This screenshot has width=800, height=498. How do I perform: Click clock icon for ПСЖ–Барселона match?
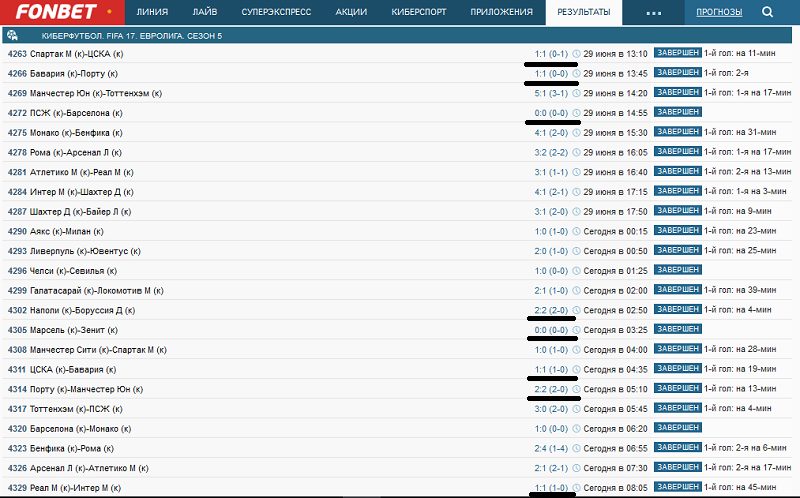(x=576, y=113)
